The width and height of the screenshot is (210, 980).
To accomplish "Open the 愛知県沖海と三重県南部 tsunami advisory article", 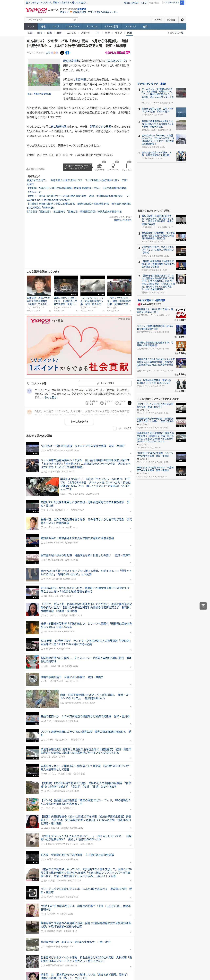I will [x=77, y=538].
